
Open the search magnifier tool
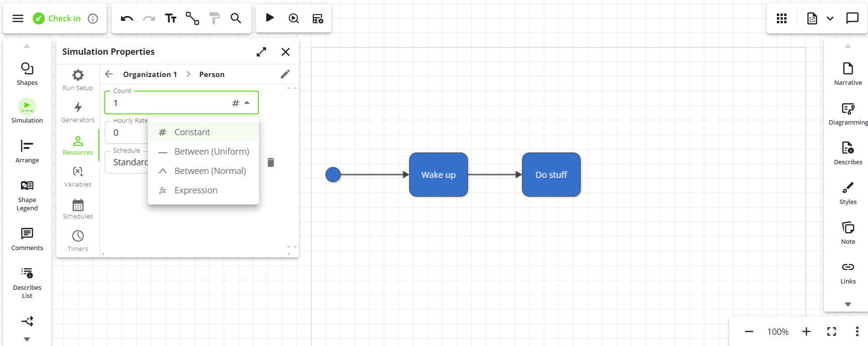coord(236,18)
